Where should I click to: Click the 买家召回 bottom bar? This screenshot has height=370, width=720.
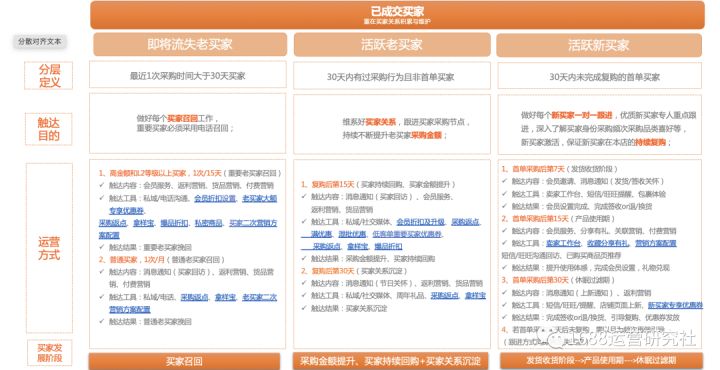184,361
